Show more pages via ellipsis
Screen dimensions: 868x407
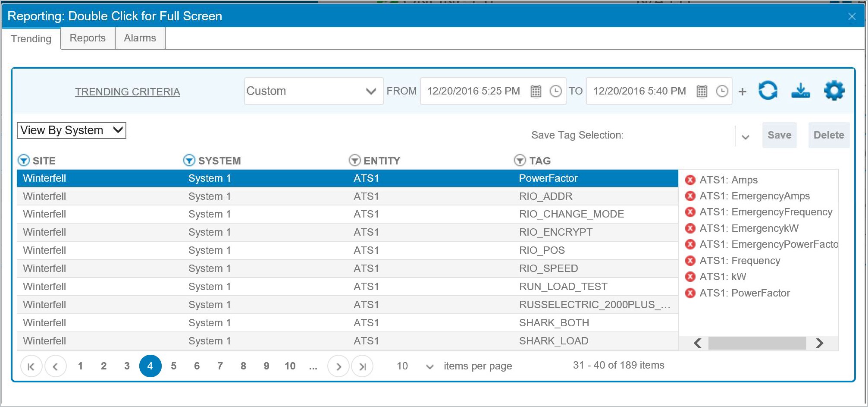click(x=313, y=367)
